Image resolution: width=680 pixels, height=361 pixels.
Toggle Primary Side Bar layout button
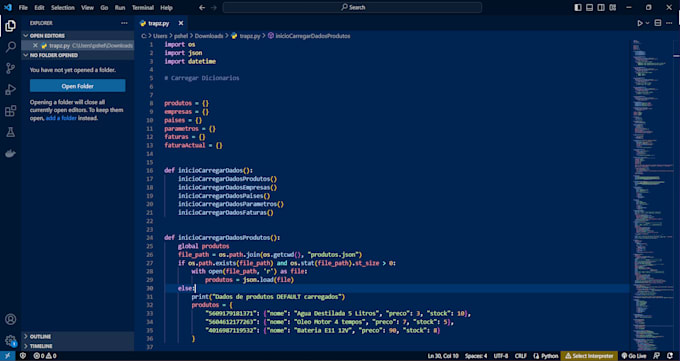pos(578,7)
